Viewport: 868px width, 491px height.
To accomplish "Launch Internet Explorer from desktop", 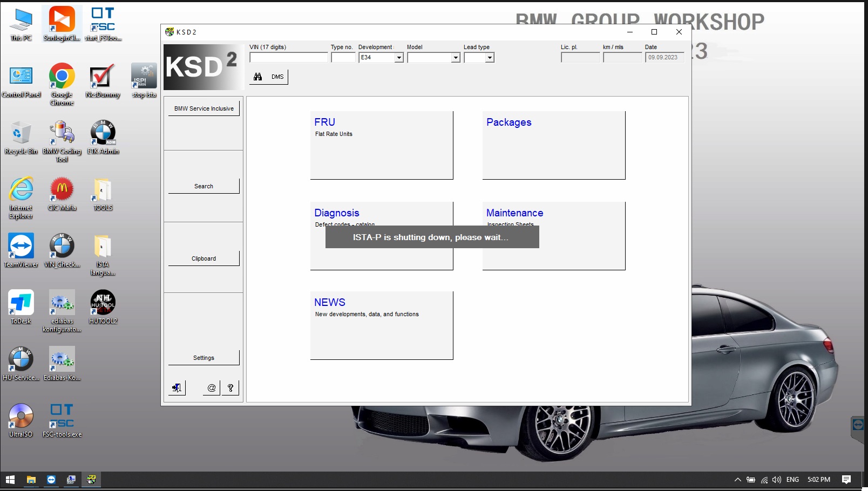I will (x=21, y=198).
